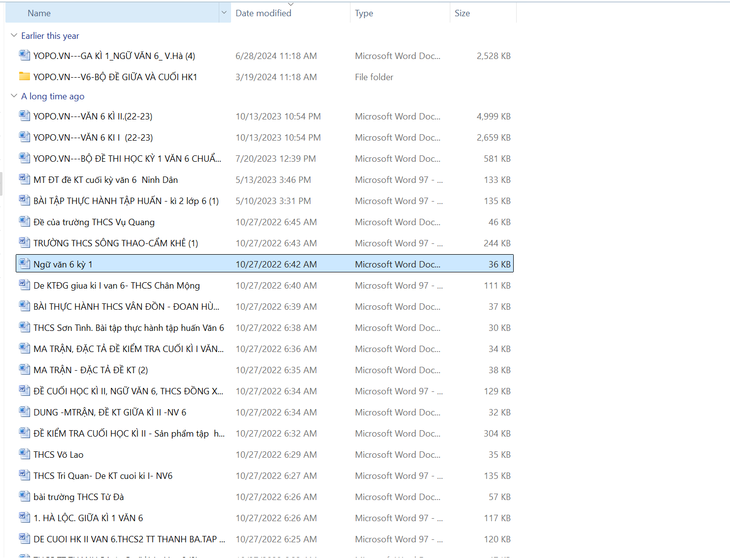Select file name '1. HÀ LỘC. GIỮA KÌ 1 VĂN 6'

(x=88, y=518)
